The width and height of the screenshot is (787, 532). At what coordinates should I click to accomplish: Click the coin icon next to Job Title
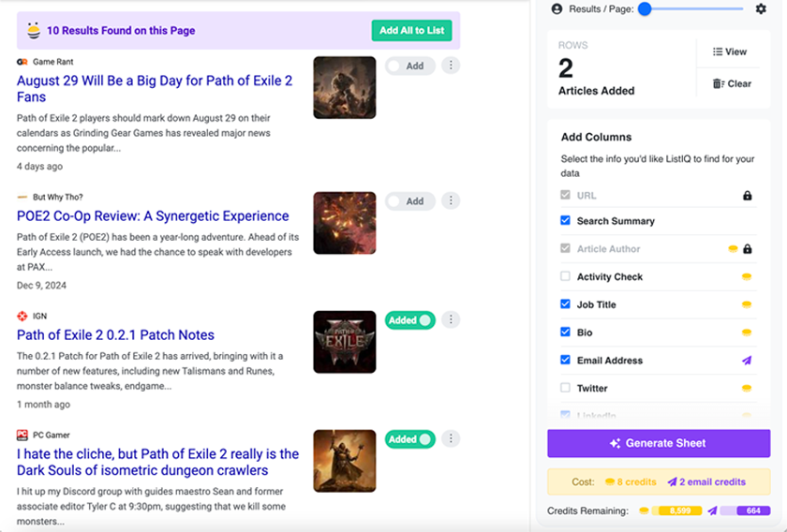click(x=747, y=304)
